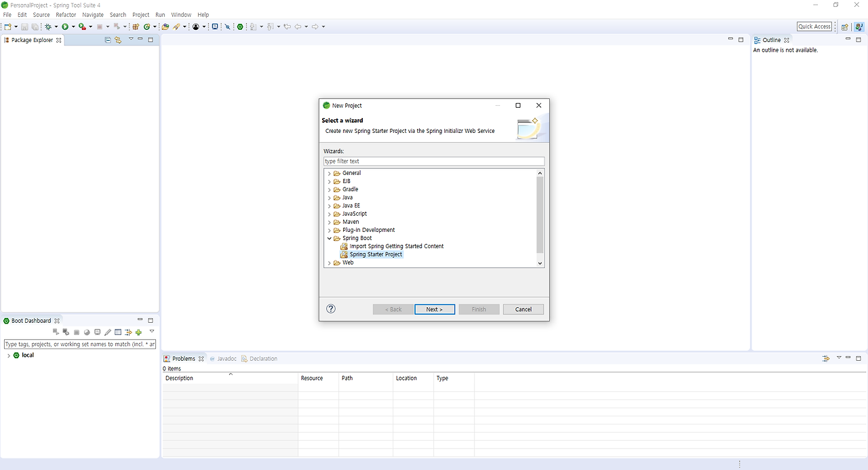Toggle Boot Dashboard filters icon
Image resolution: width=868 pixels, height=470 pixels.
click(x=128, y=332)
